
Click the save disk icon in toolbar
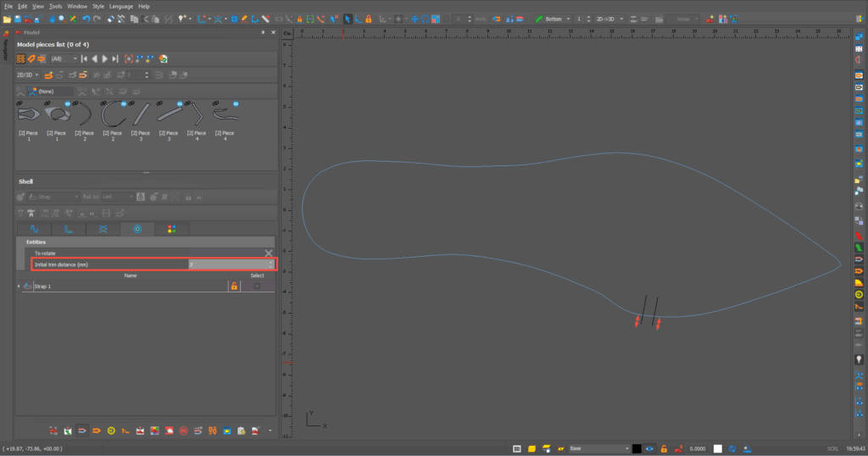(x=17, y=19)
